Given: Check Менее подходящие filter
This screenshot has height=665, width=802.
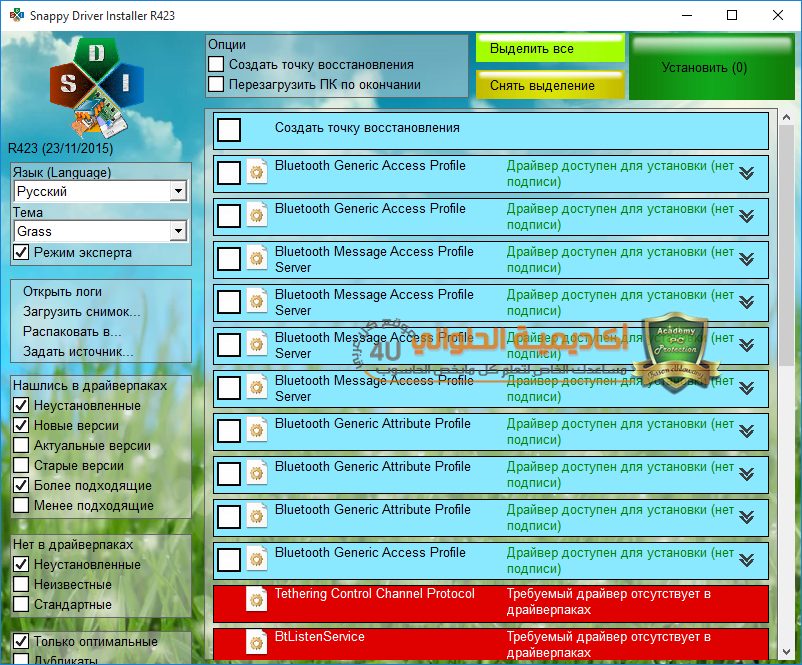Looking at the screenshot, I should (21, 505).
